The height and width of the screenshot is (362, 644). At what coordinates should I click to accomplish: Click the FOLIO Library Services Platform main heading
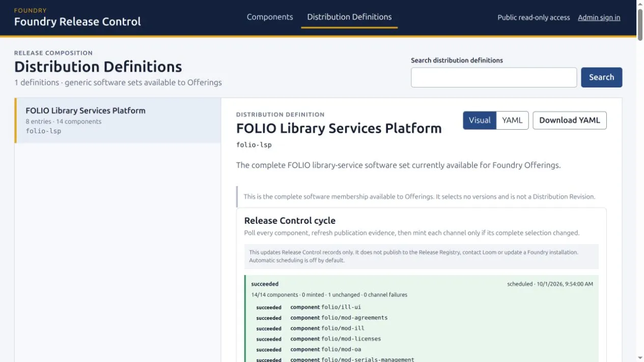tap(339, 128)
